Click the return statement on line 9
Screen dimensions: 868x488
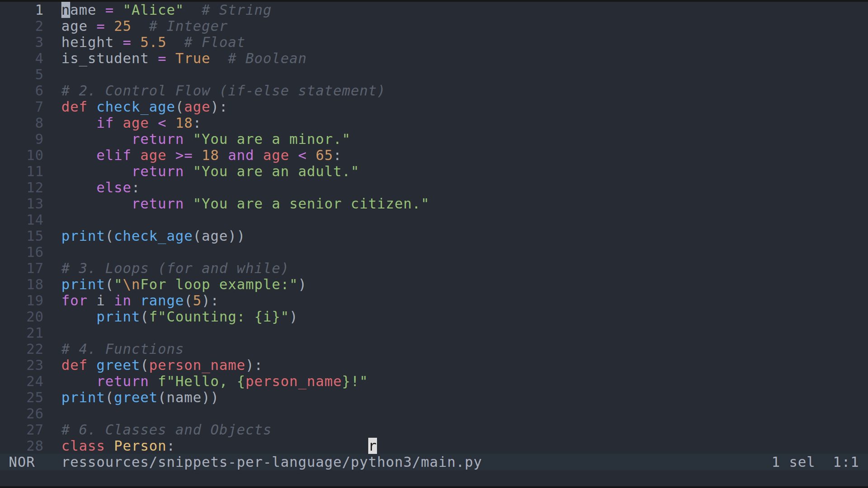[x=158, y=139]
